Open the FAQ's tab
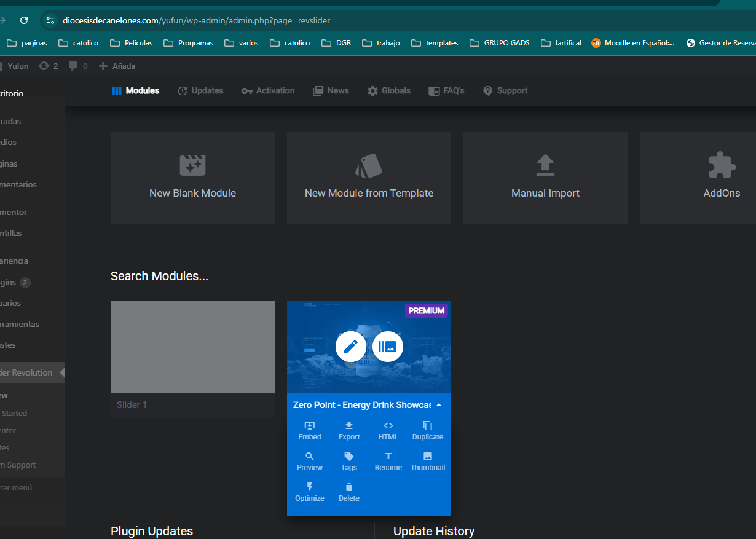The height and width of the screenshot is (539, 756). click(x=446, y=91)
